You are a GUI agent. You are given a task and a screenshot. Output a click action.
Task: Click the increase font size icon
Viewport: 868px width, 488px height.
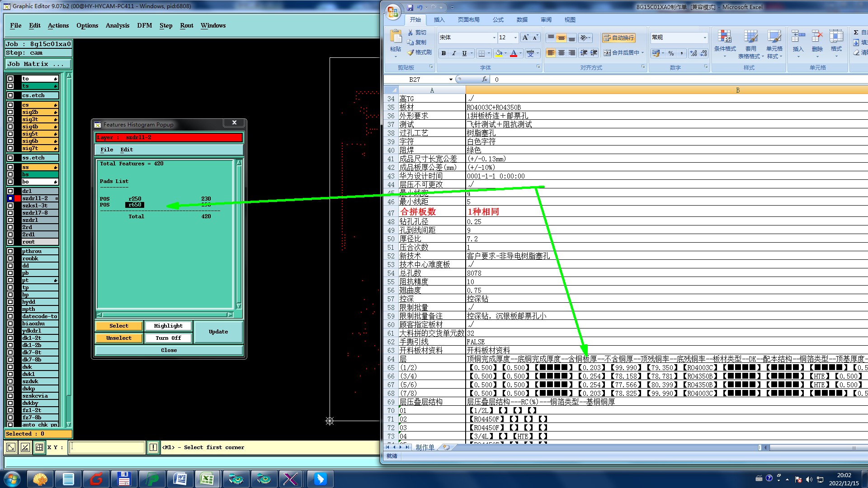(x=525, y=38)
